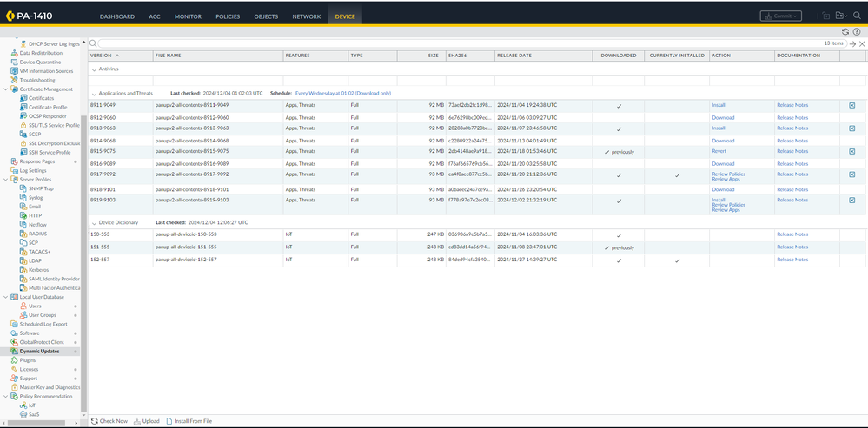Click the Check Now refresh icon
868x428 pixels.
click(x=95, y=421)
